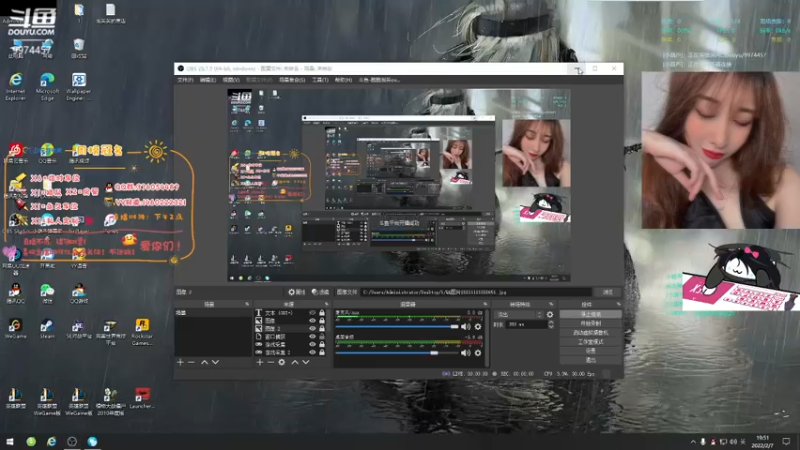The width and height of the screenshot is (800, 450).
Task: Remove selected scene with minus icon
Action: [x=191, y=362]
